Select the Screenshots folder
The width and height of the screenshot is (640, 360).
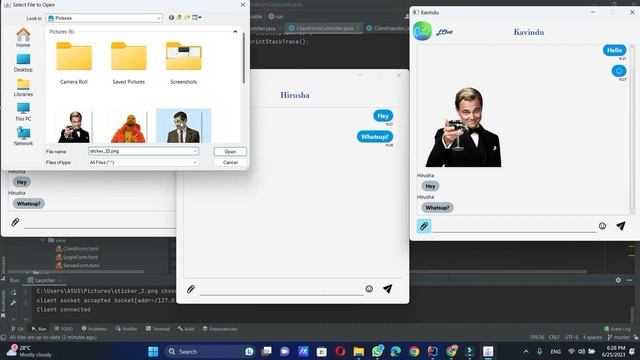pyautogui.click(x=183, y=63)
